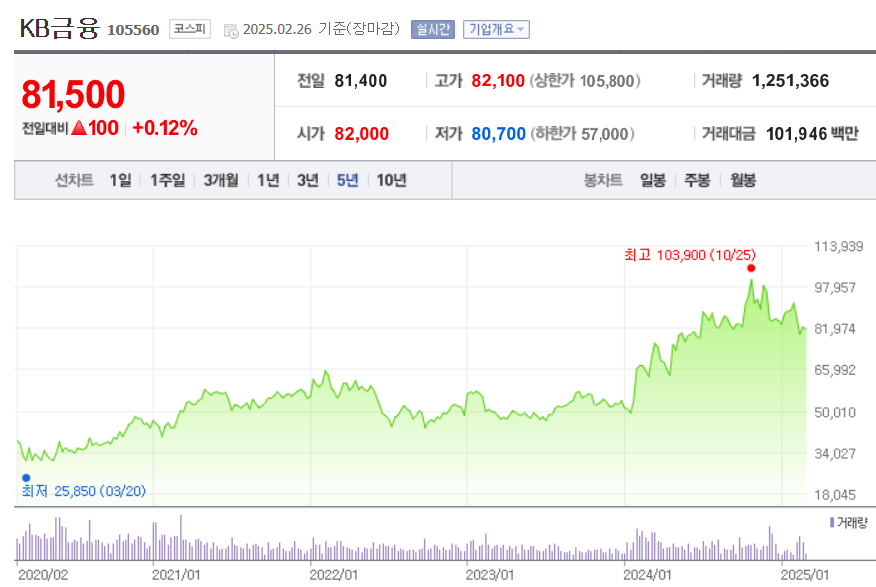Click the 상한가 105,800 text
Viewport: 876px width, 587px height.
click(585, 81)
